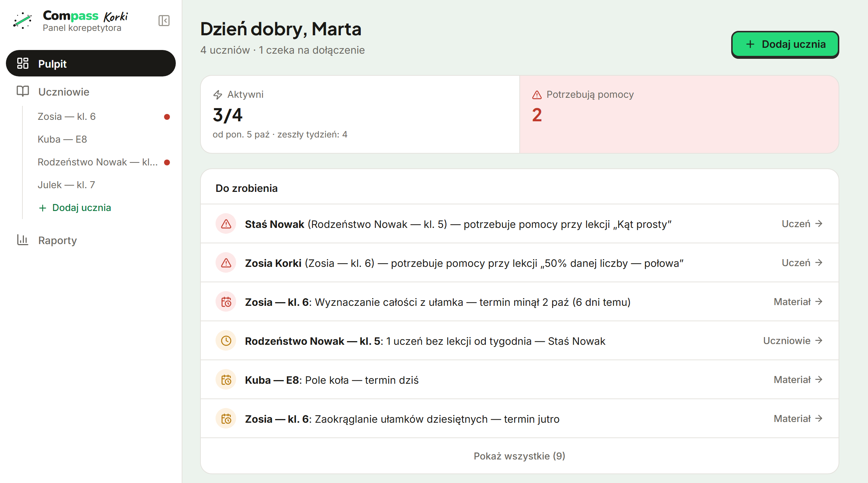This screenshot has width=868, height=483.
Task: Click calendar icon for Pole koła task
Action: pyautogui.click(x=226, y=379)
